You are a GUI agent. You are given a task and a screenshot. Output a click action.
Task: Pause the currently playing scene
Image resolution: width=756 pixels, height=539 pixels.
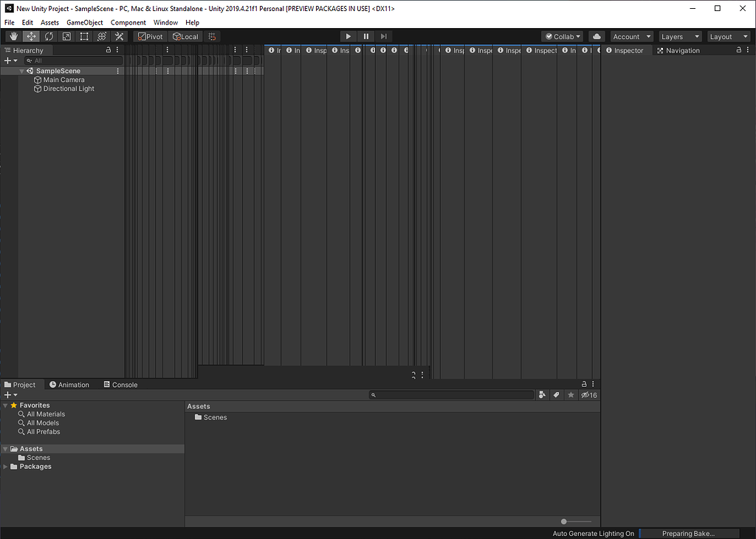coord(365,35)
